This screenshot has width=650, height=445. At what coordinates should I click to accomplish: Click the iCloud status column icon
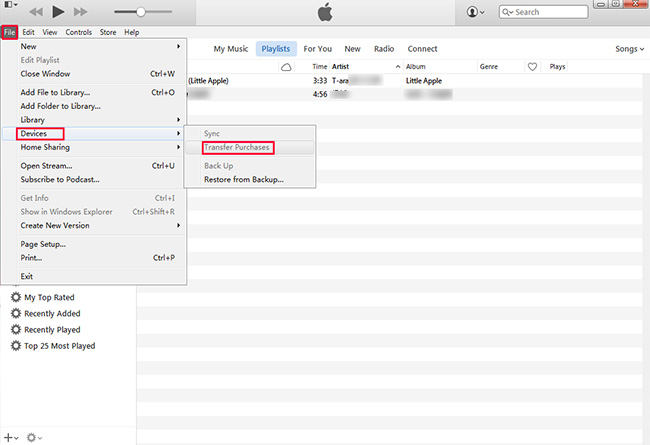pyautogui.click(x=286, y=67)
